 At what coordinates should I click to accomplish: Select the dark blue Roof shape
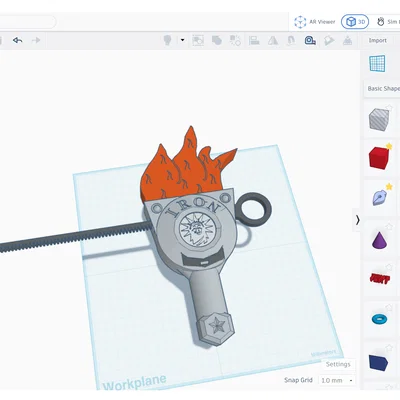coord(379,362)
